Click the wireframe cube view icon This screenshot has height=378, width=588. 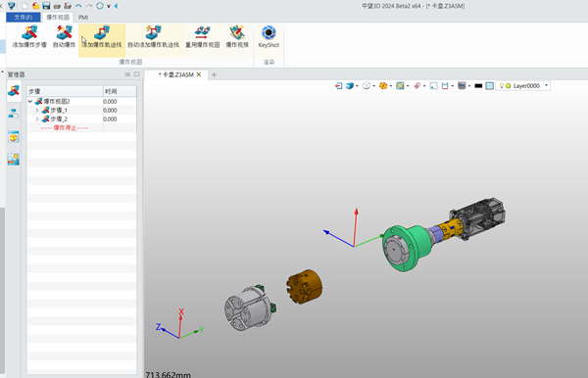point(367,86)
